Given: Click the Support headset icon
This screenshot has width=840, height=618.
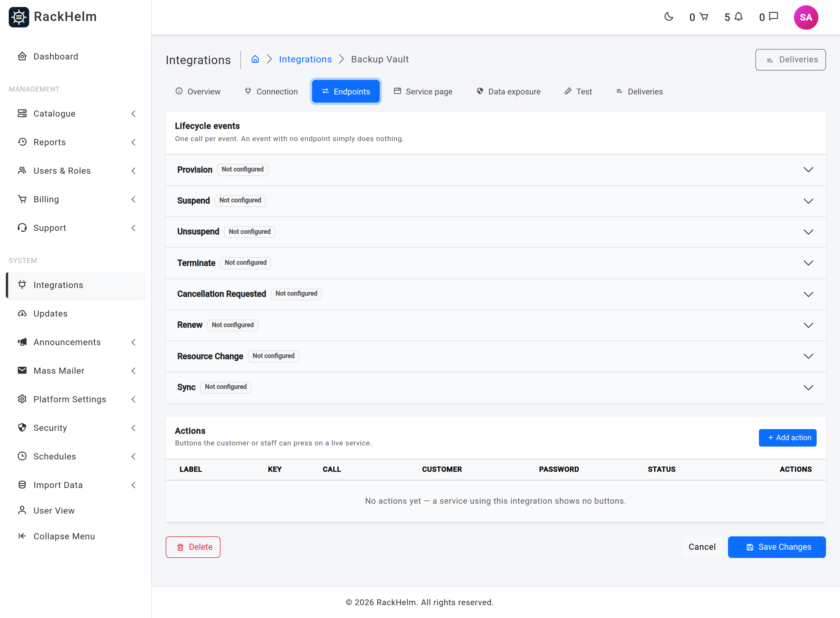Looking at the screenshot, I should click(22, 227).
